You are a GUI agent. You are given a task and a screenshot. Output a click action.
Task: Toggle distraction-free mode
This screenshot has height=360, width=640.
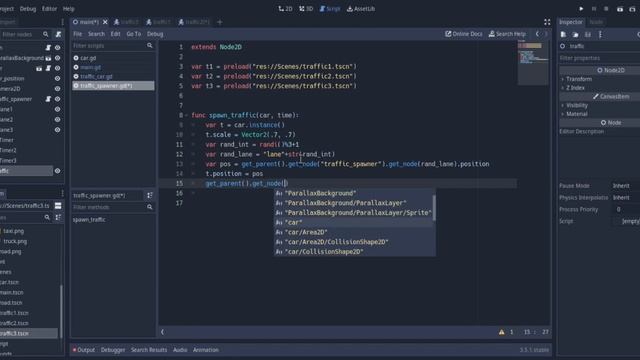click(x=547, y=22)
